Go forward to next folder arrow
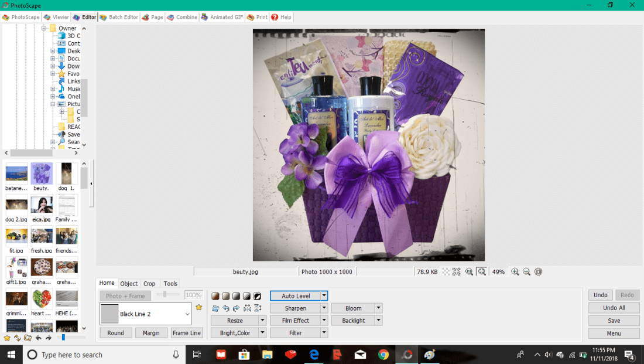644x364 pixels. pyautogui.click(x=49, y=338)
